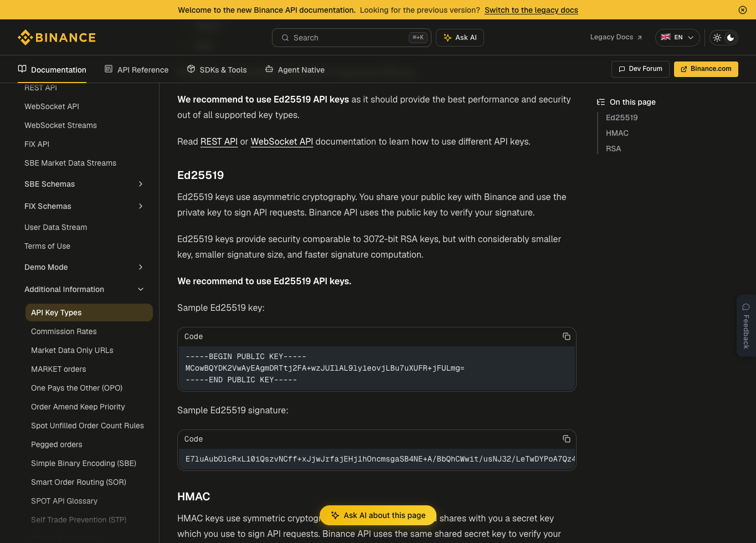Viewport: 756px width, 543px height.
Task: Switch to the API Reference tab
Action: click(x=136, y=69)
